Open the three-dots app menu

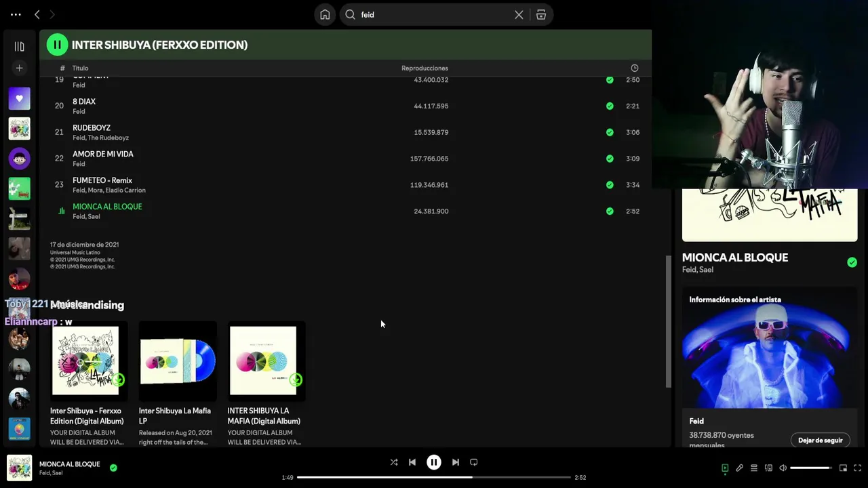tap(16, 14)
